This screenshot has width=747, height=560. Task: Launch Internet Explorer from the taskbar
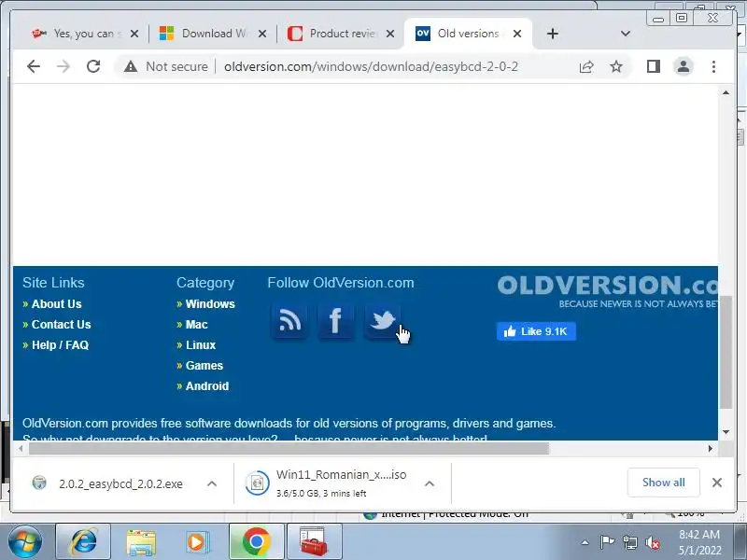click(83, 542)
